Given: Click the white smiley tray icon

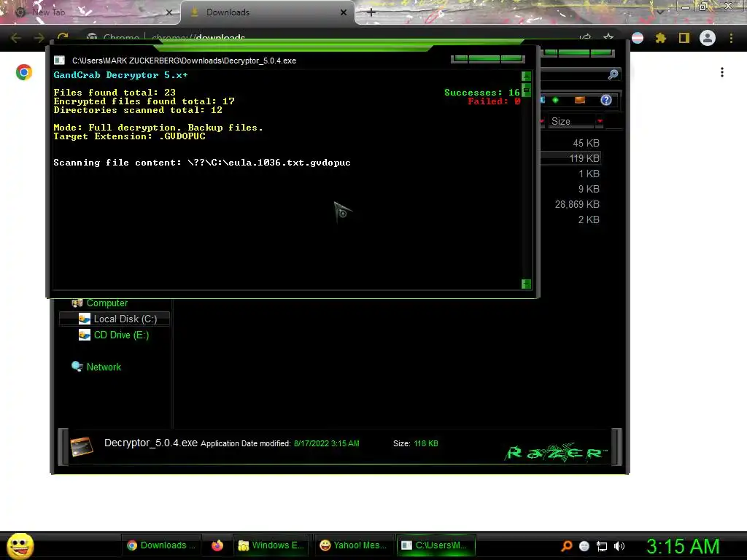Looking at the screenshot, I should [x=584, y=546].
